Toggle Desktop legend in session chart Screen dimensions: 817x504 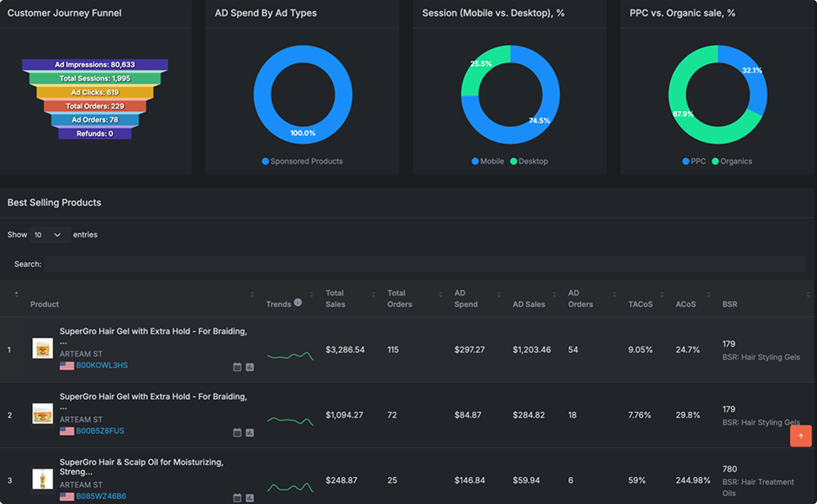[x=529, y=161]
